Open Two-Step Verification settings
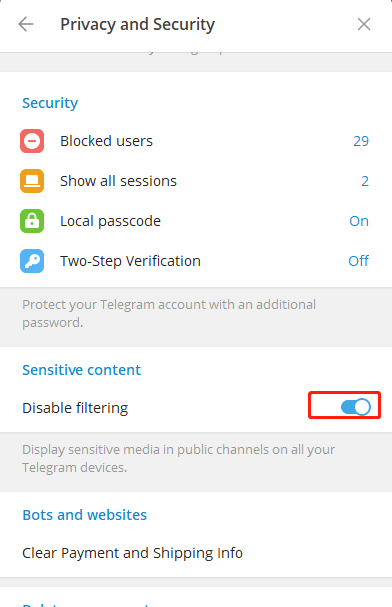 click(x=196, y=261)
